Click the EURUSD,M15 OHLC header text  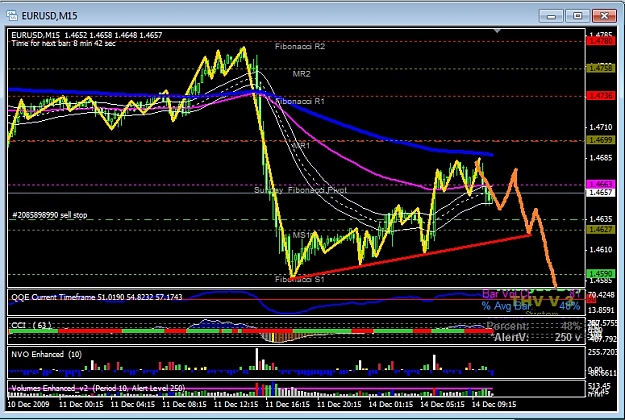(x=87, y=35)
